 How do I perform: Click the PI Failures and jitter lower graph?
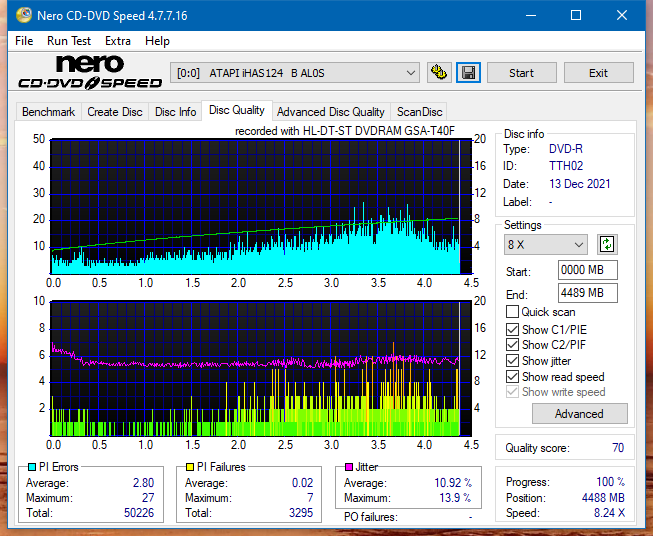tap(261, 369)
